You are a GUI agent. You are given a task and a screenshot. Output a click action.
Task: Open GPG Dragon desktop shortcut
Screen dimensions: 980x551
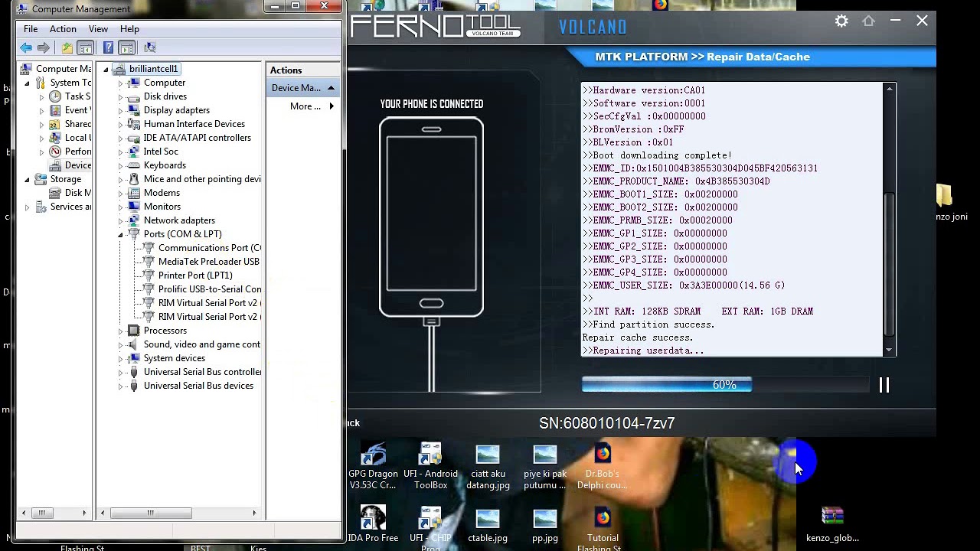(373, 466)
